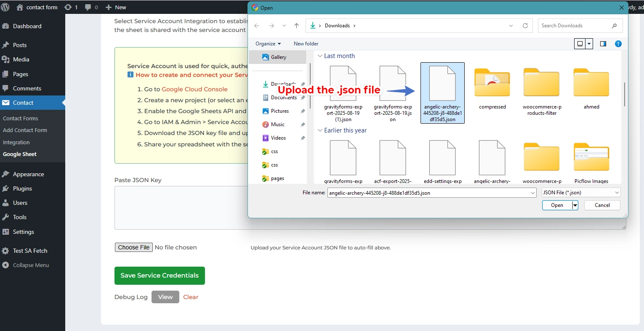The image size is (644, 331).
Task: Toggle the icon view mode button
Action: 580,43
